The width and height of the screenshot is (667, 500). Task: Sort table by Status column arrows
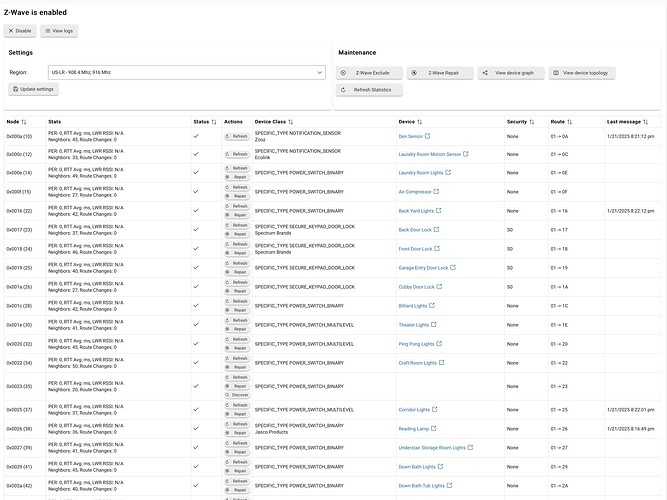tap(214, 122)
